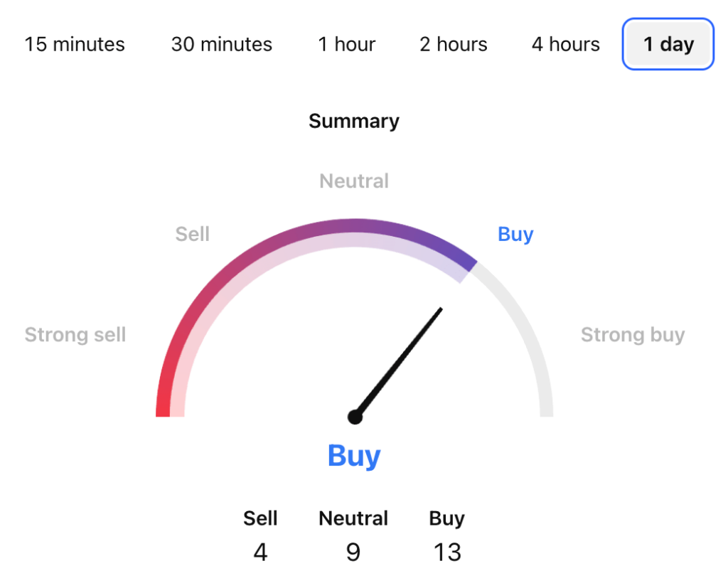Select the Buy count value 13
Screen dimensions: 728x588
click(x=446, y=551)
